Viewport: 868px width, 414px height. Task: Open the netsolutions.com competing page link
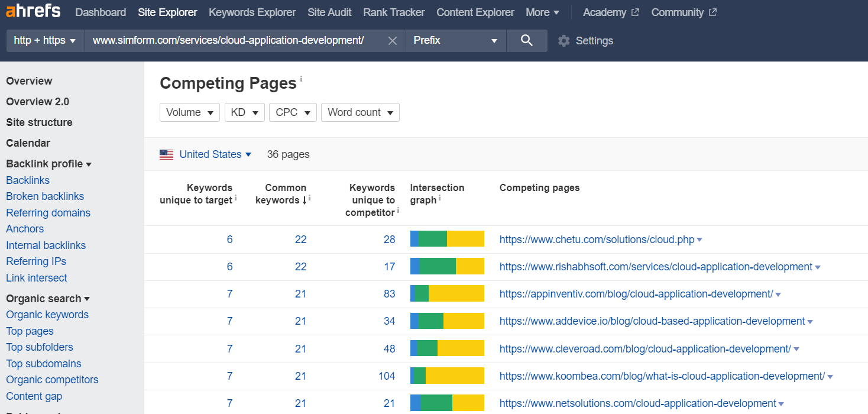point(637,403)
